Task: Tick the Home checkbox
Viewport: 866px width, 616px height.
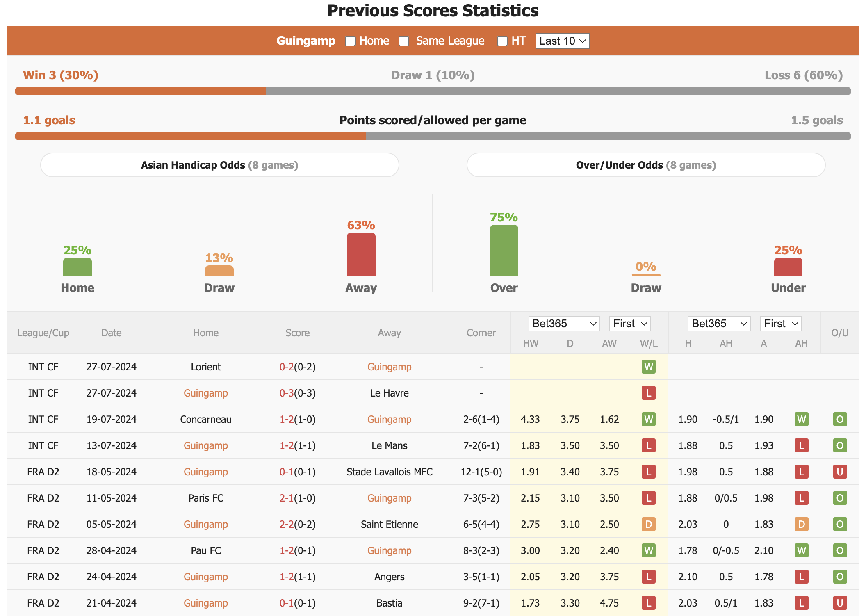Action: 350,41
